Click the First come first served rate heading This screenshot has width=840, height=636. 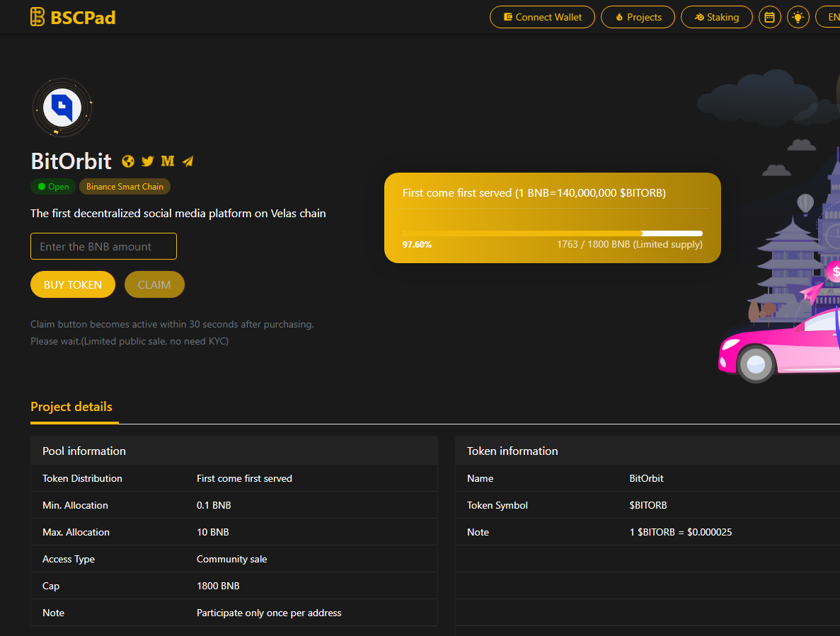534,192
